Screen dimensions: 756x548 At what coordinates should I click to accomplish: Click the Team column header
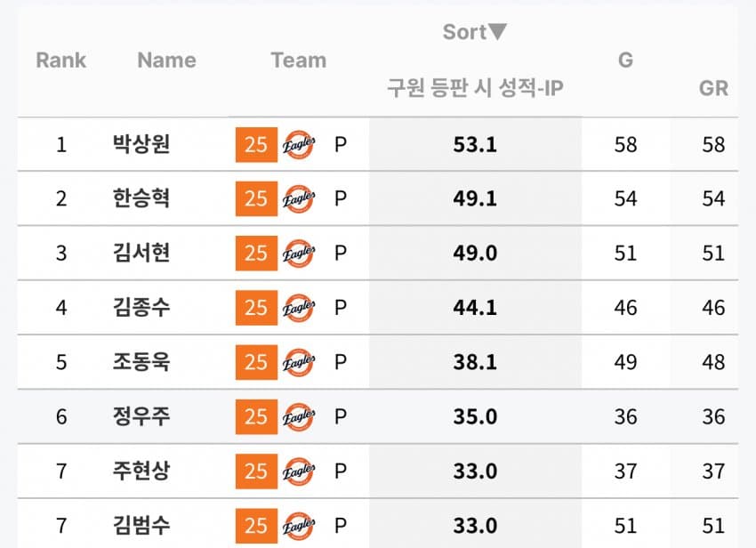coord(298,60)
